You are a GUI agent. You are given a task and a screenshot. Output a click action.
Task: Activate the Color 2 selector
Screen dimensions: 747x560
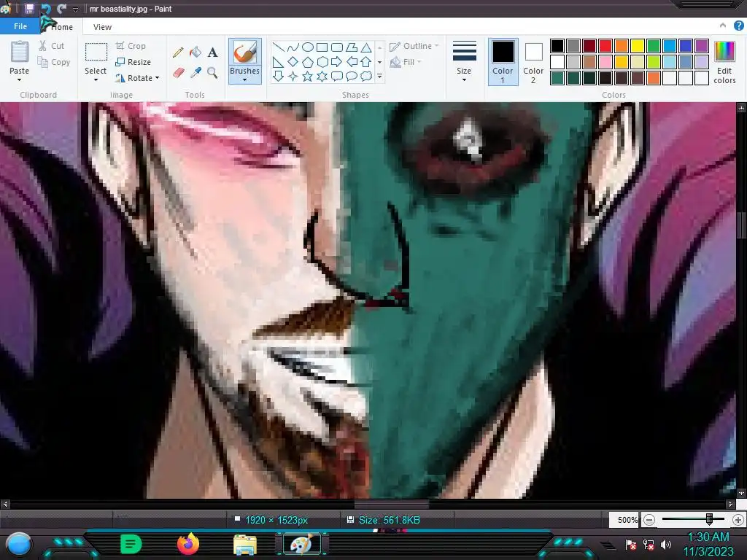pos(533,63)
